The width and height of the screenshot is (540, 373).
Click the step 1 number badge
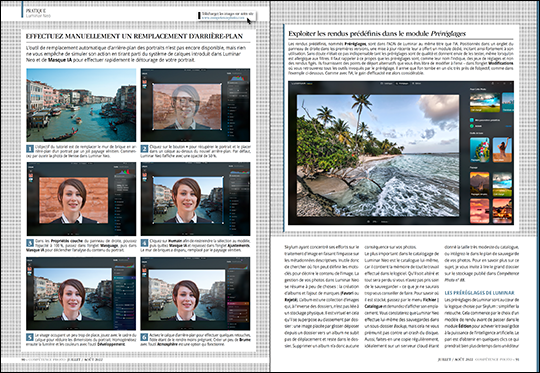pyautogui.click(x=30, y=148)
